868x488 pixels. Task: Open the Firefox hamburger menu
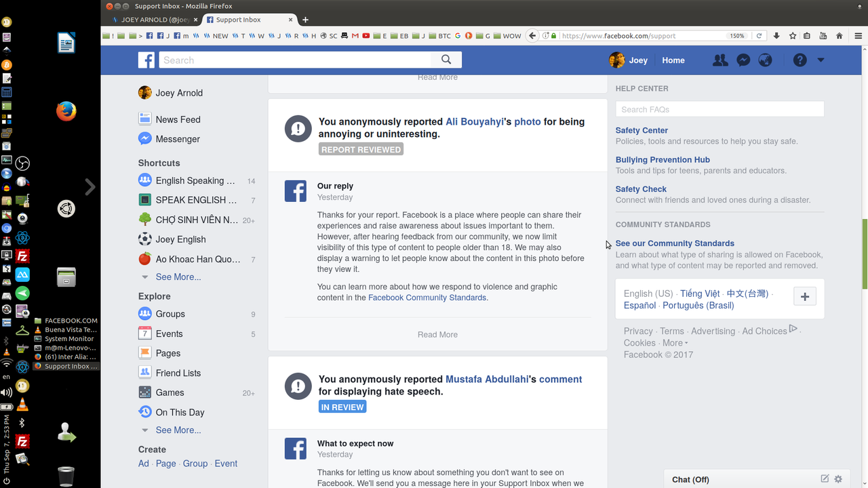pyautogui.click(x=858, y=35)
